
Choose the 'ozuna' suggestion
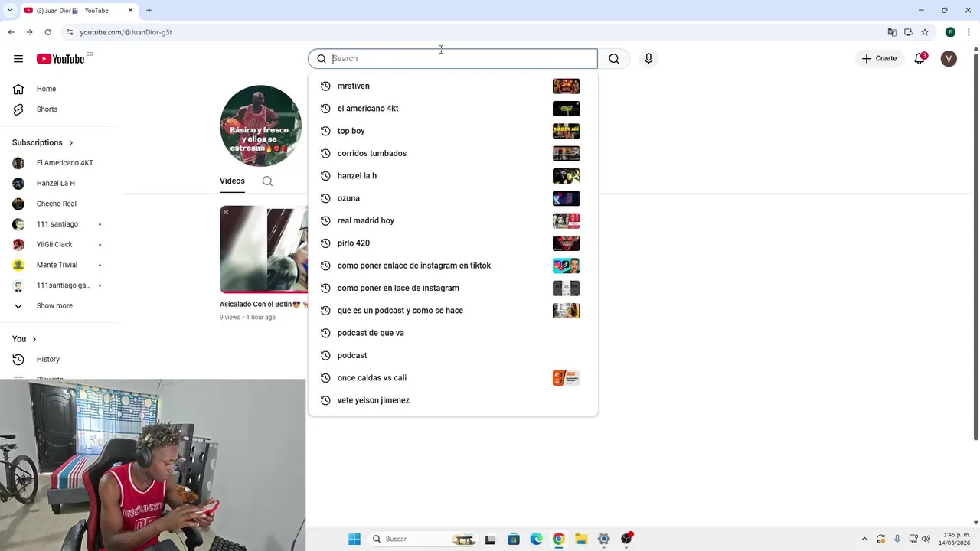click(452, 198)
